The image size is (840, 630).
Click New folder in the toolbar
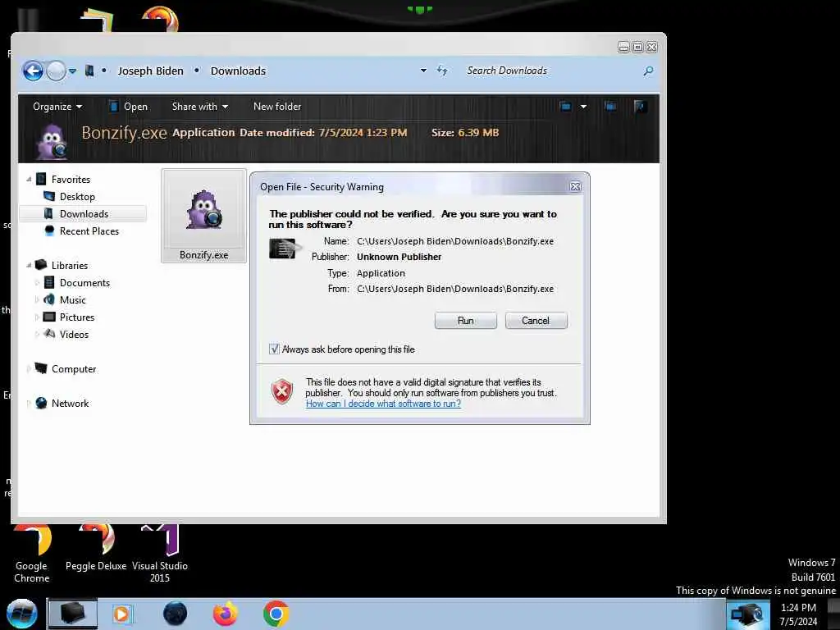click(277, 107)
